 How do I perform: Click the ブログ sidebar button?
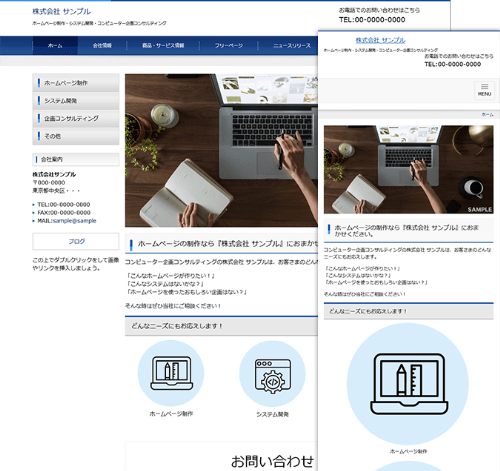[x=76, y=241]
